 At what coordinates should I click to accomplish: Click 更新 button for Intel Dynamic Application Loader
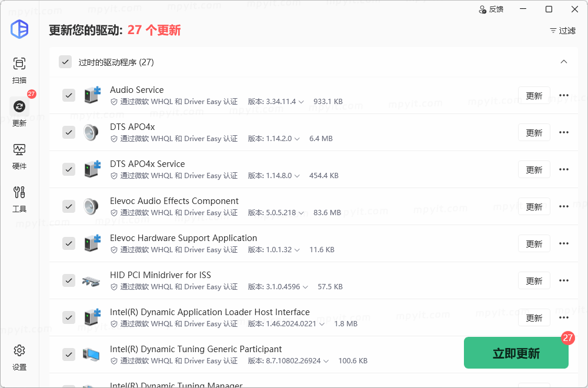[534, 318]
